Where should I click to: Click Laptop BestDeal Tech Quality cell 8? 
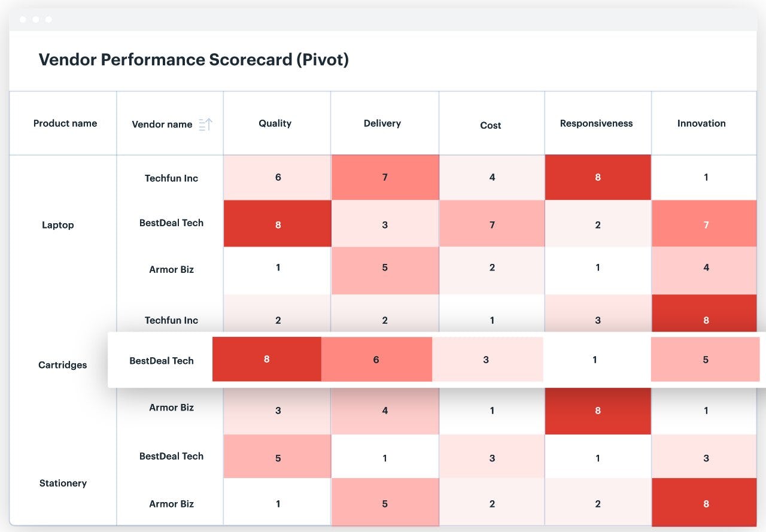click(x=278, y=224)
